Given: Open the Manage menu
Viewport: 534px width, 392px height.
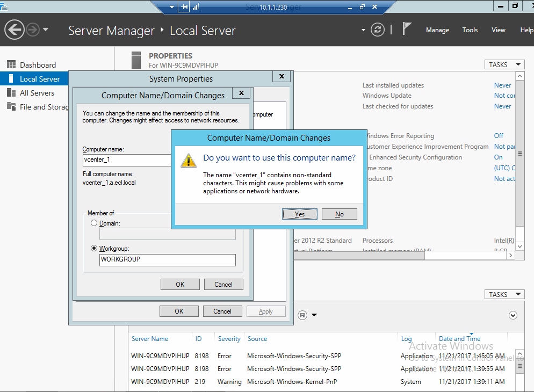Looking at the screenshot, I should pos(437,30).
